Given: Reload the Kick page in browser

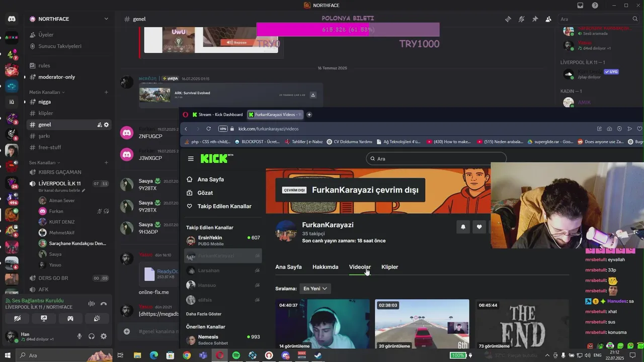Looking at the screenshot, I should [208, 129].
